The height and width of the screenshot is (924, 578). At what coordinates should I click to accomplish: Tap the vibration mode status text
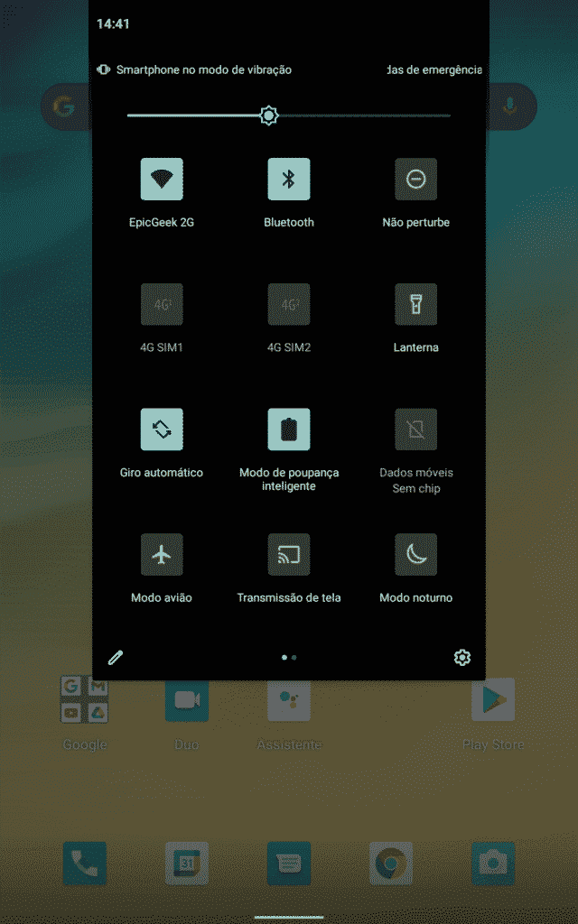point(203,69)
